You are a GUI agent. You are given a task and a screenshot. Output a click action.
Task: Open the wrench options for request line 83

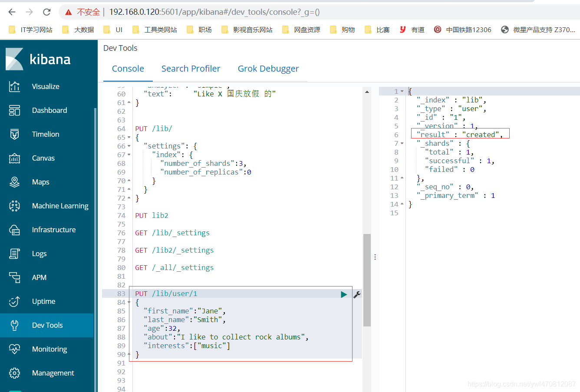(x=357, y=294)
